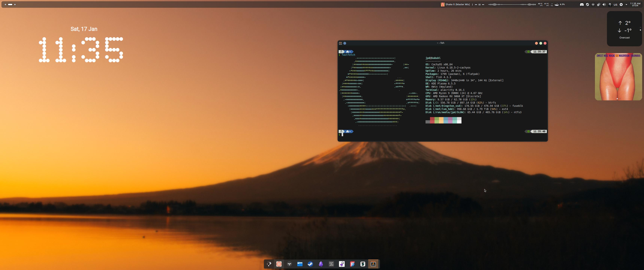
Task: Open Zed editor from the dock
Action: point(331,264)
